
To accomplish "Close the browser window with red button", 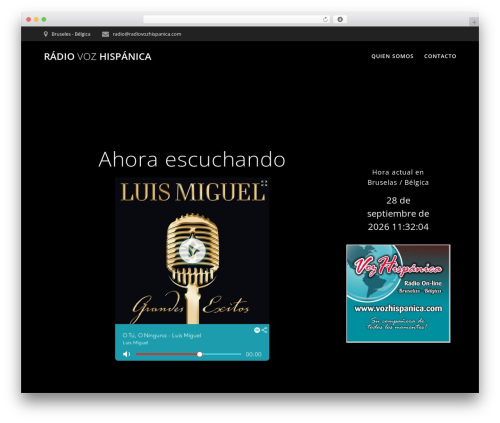I will (x=29, y=19).
